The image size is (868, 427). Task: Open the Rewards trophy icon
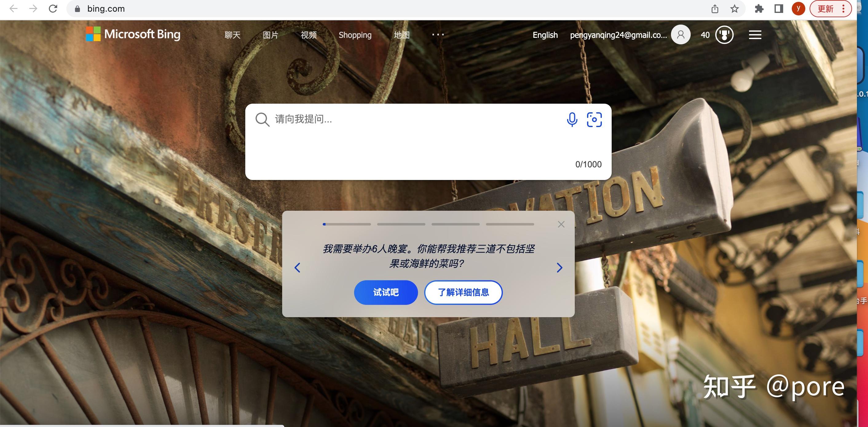click(724, 35)
